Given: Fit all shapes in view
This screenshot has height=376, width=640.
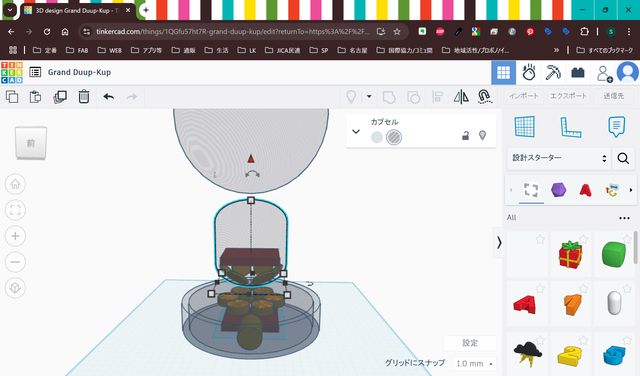Looking at the screenshot, I should click(x=16, y=210).
